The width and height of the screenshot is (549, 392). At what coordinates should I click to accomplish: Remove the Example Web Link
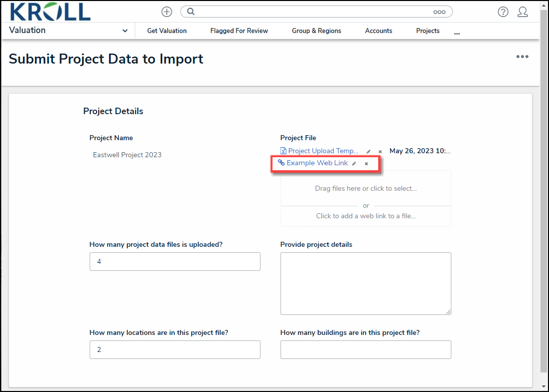coord(366,163)
